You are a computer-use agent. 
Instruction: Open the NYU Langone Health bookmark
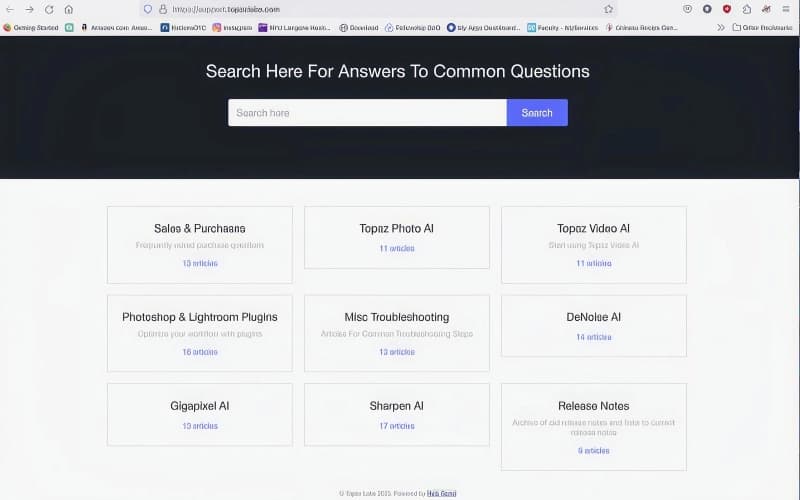[294, 28]
